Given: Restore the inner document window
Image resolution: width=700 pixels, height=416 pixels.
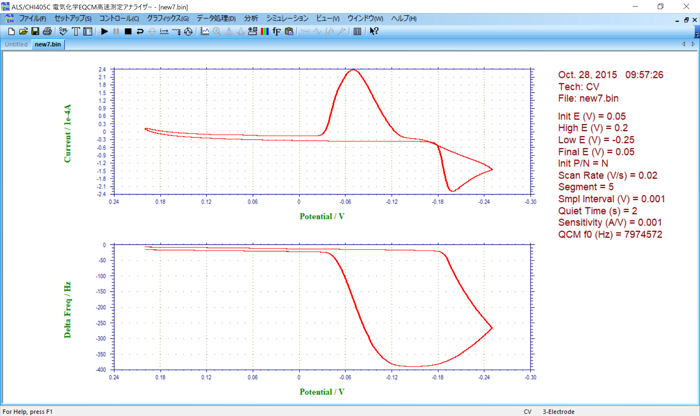Looking at the screenshot, I should click(x=686, y=20).
